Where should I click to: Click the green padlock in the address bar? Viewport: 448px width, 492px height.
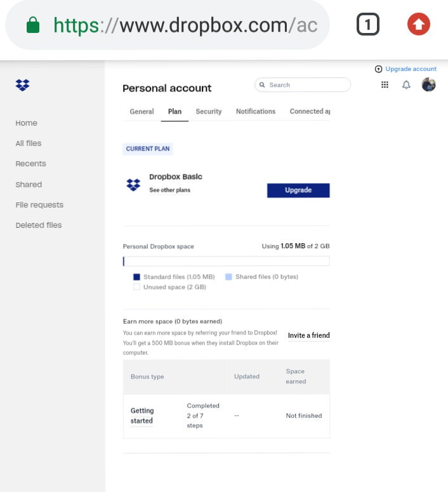(x=33, y=25)
